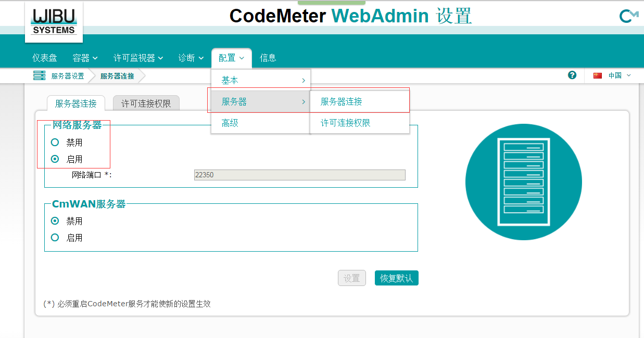Go to 仪表盘 in the navigation bar
The image size is (644, 338).
pos(45,58)
